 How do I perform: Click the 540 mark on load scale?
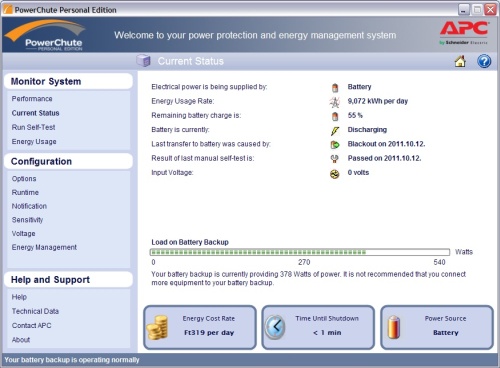point(439,262)
